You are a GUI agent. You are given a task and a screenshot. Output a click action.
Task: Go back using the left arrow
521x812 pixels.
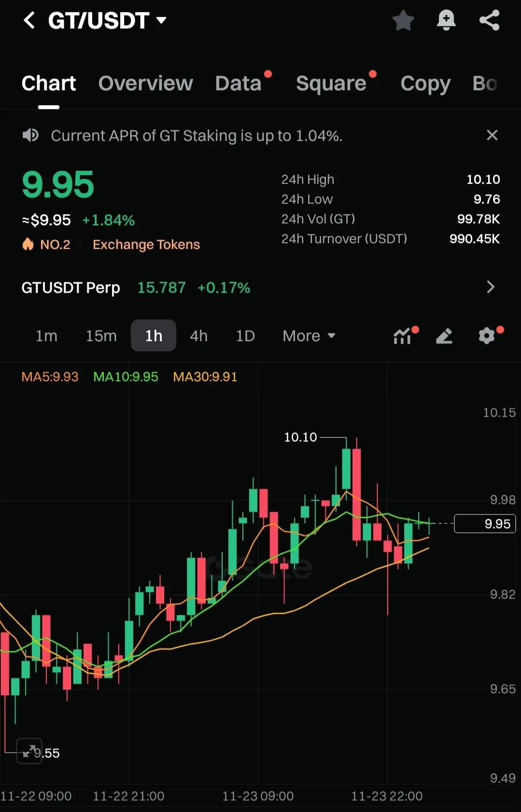tap(29, 20)
